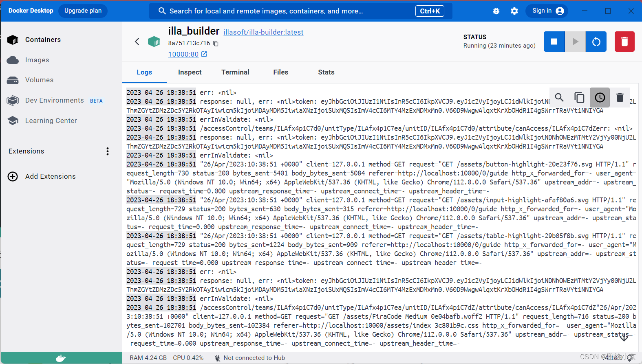
Task: Click the Containers sidebar icon
Action: 13,39
